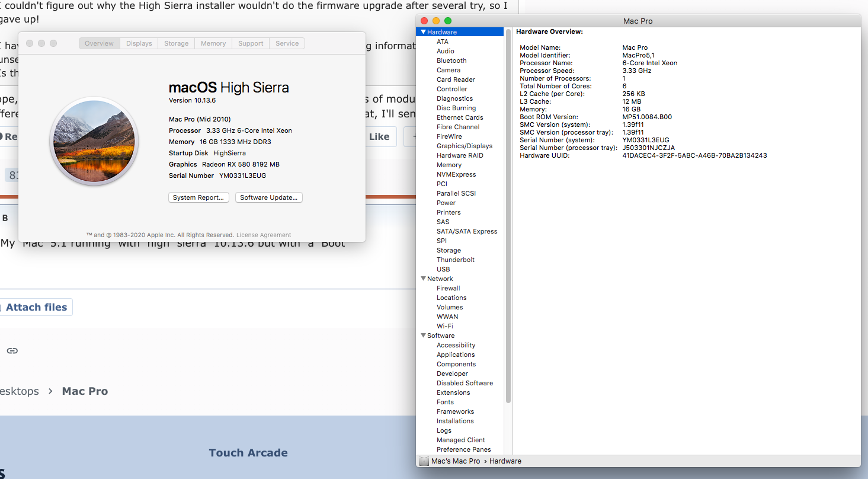868x479 pixels.
Task: Click the macOS High Sierra mountain image
Action: pyautogui.click(x=94, y=141)
